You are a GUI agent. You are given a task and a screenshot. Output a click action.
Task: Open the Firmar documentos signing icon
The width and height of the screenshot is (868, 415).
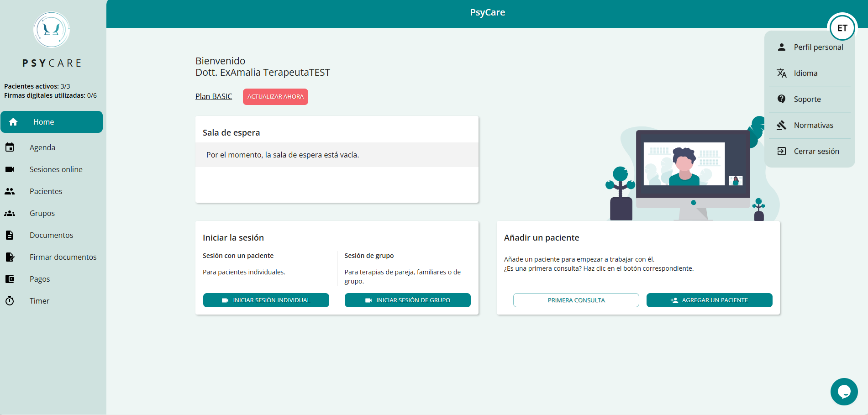[10, 257]
